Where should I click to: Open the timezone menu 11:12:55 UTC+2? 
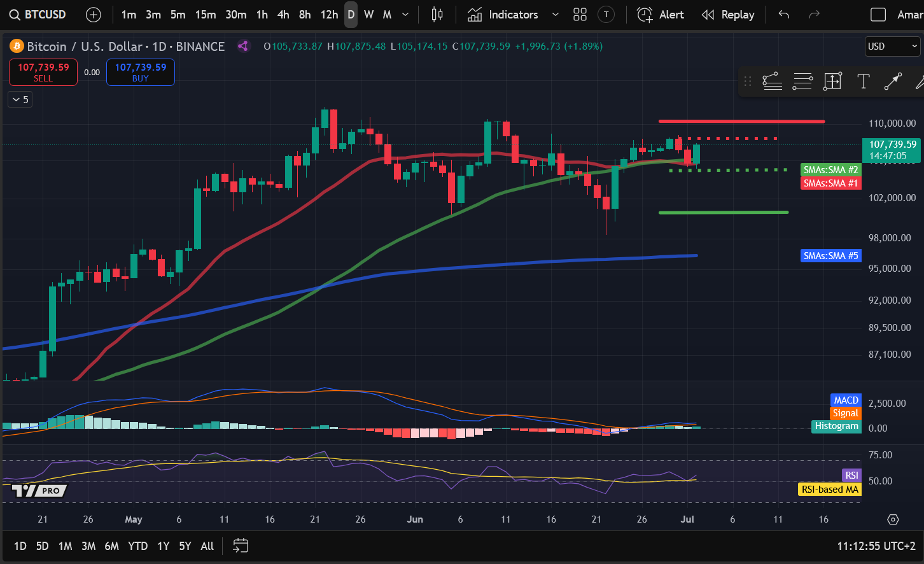[x=876, y=546]
